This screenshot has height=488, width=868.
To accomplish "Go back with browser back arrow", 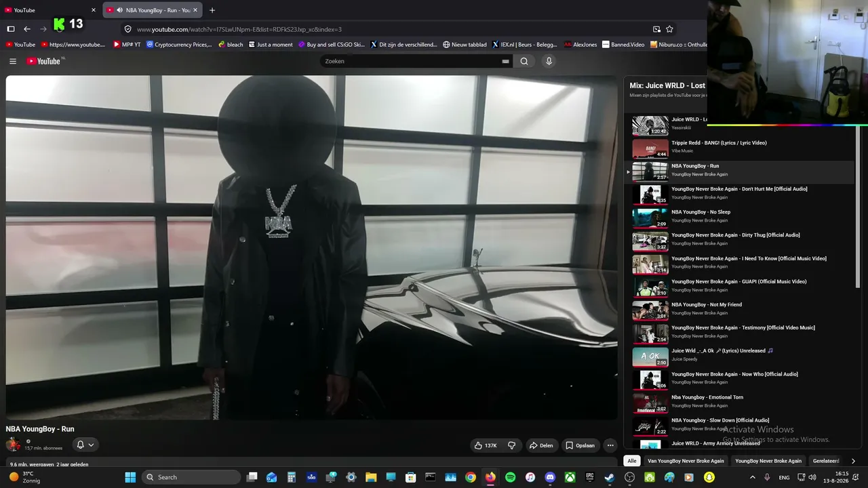I will click(x=27, y=29).
